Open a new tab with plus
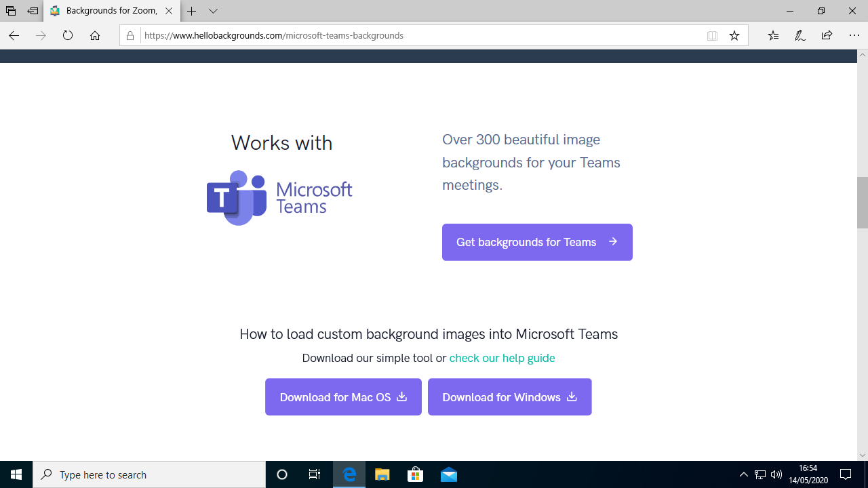 pos(192,11)
